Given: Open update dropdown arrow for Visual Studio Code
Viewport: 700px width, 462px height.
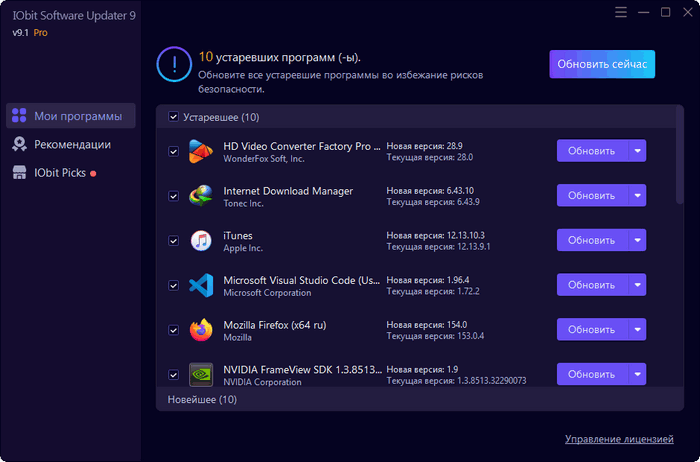Looking at the screenshot, I should tap(638, 285).
